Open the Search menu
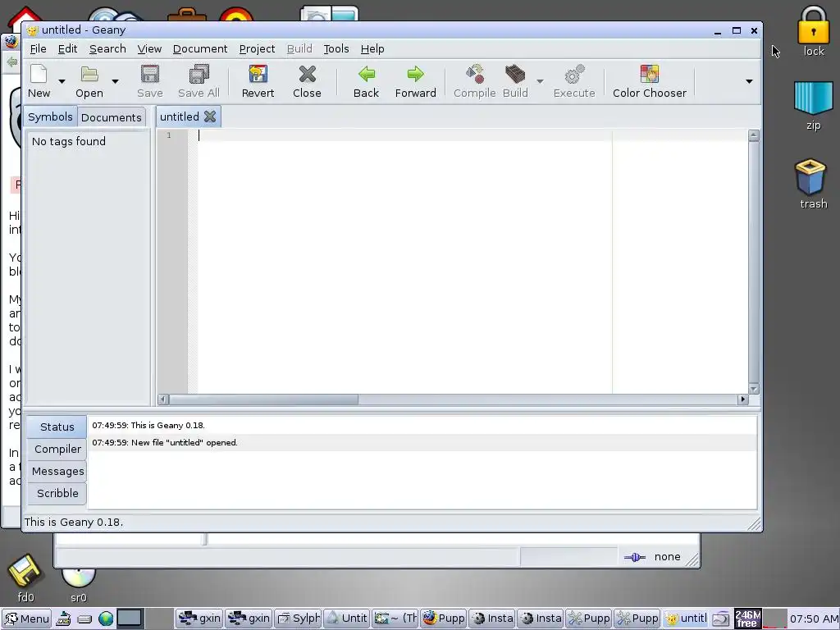Image resolution: width=840 pixels, height=630 pixels. (107, 48)
